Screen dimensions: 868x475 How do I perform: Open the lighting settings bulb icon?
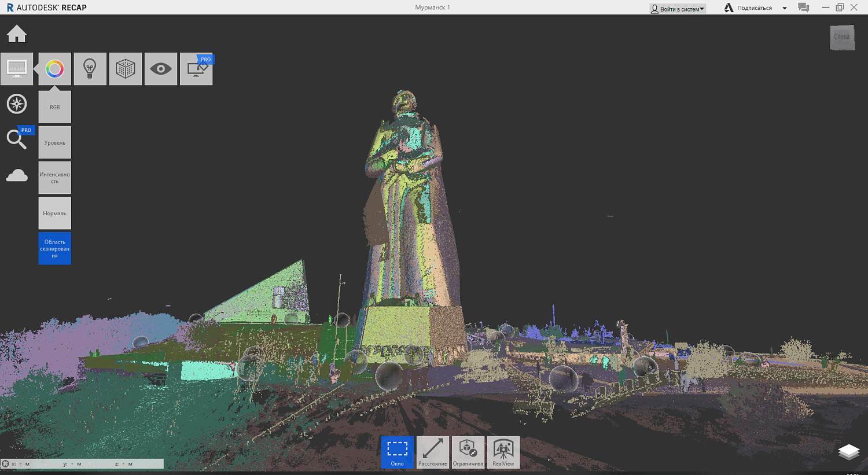pyautogui.click(x=90, y=69)
